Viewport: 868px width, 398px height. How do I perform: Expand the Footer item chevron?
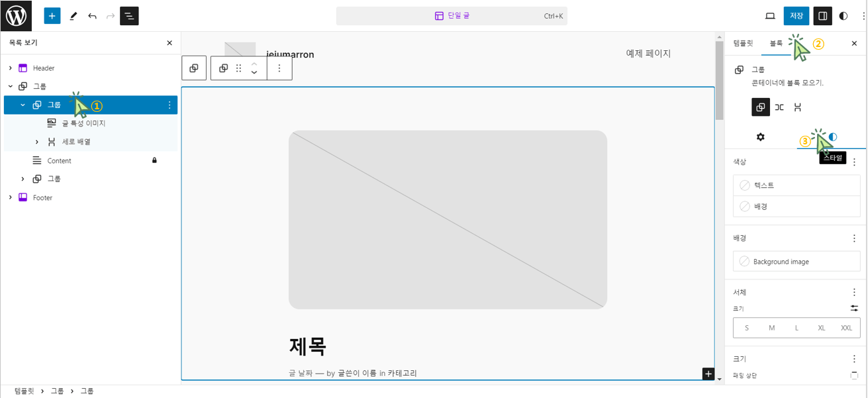(x=11, y=197)
